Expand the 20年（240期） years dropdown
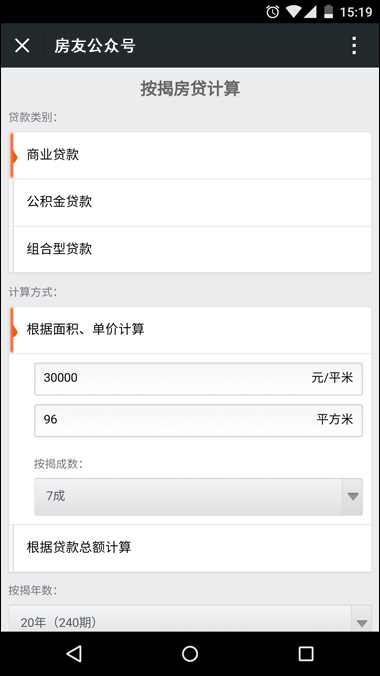 190,619
